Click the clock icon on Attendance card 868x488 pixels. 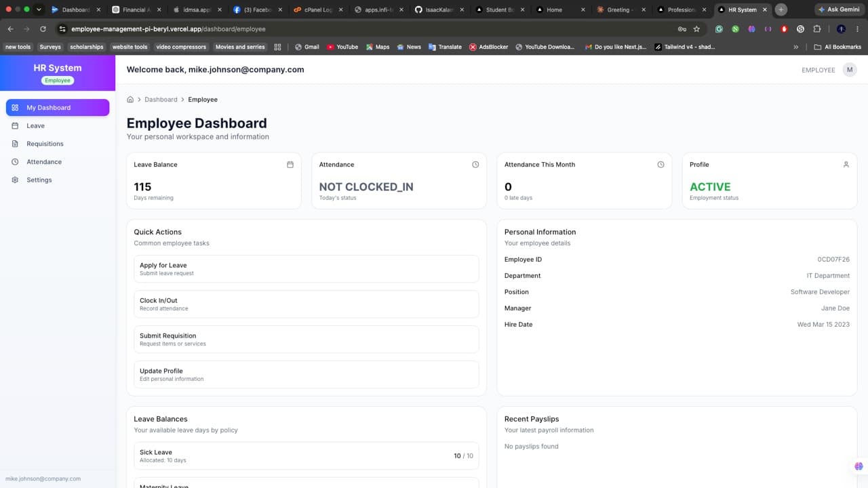[475, 165]
